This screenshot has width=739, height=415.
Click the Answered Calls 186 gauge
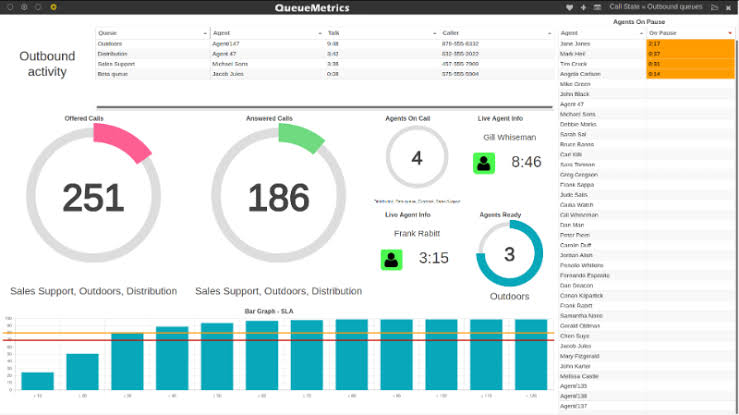coord(278,197)
